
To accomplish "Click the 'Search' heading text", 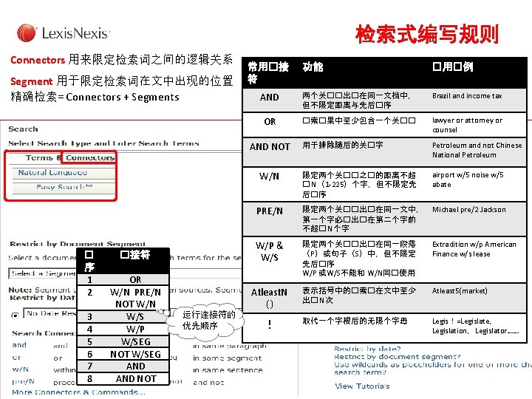I will coord(23,129).
